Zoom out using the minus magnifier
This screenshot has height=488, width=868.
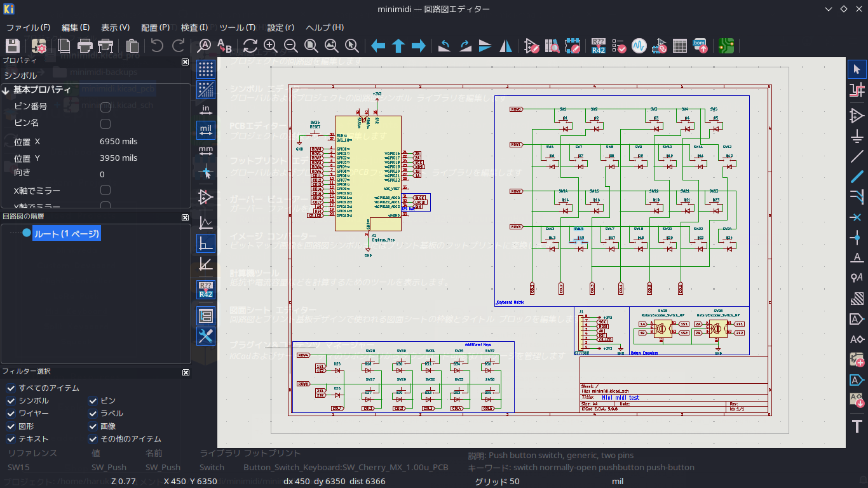[291, 46]
